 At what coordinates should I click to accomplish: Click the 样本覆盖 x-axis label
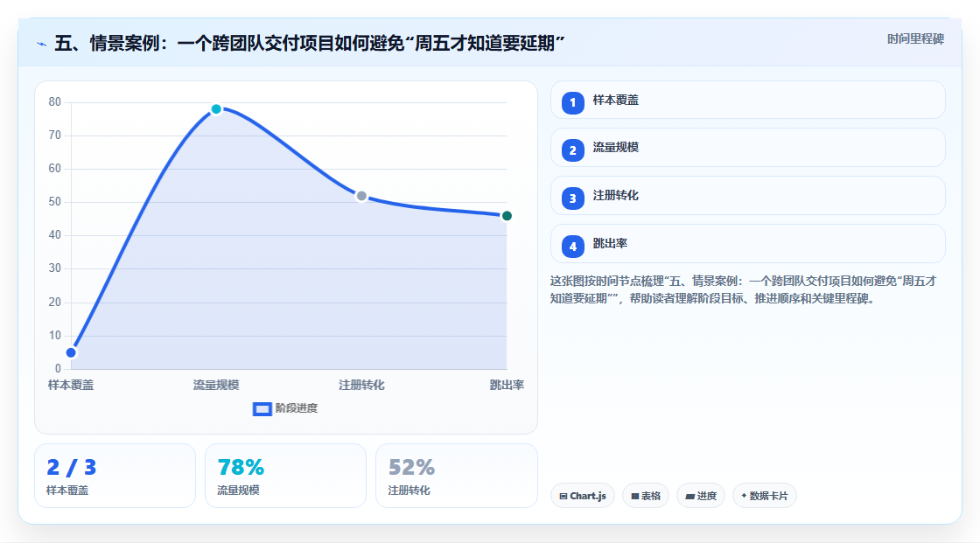click(71, 386)
